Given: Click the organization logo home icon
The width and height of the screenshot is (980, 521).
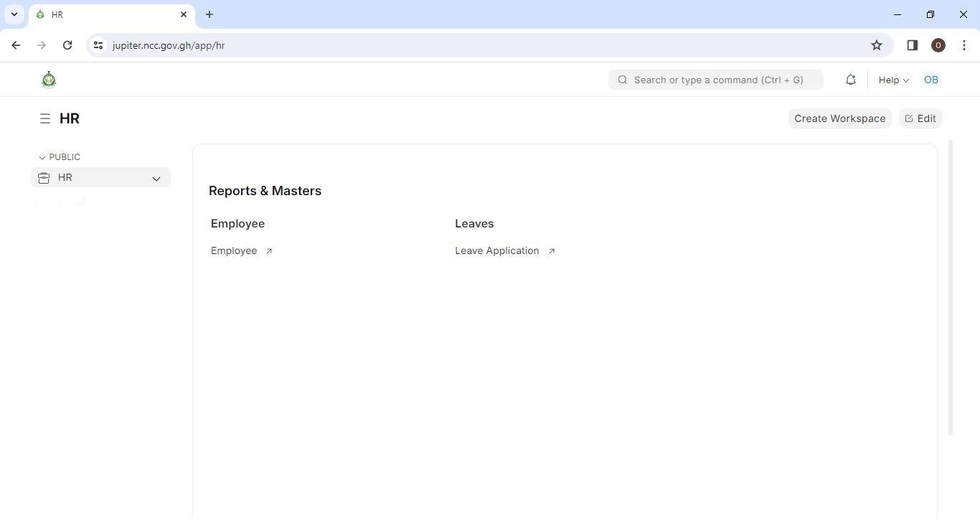Looking at the screenshot, I should (49, 80).
